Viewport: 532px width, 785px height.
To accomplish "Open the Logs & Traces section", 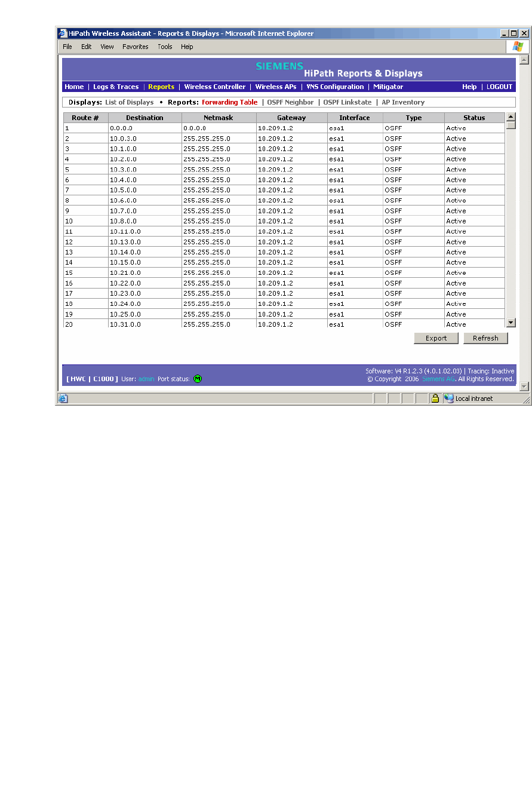I will [x=116, y=87].
